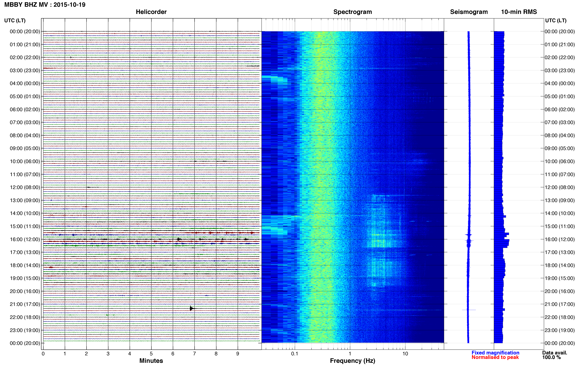
Task: Click '17:00 (13:00)' on the RMS-side time axis
Action: pos(560,252)
